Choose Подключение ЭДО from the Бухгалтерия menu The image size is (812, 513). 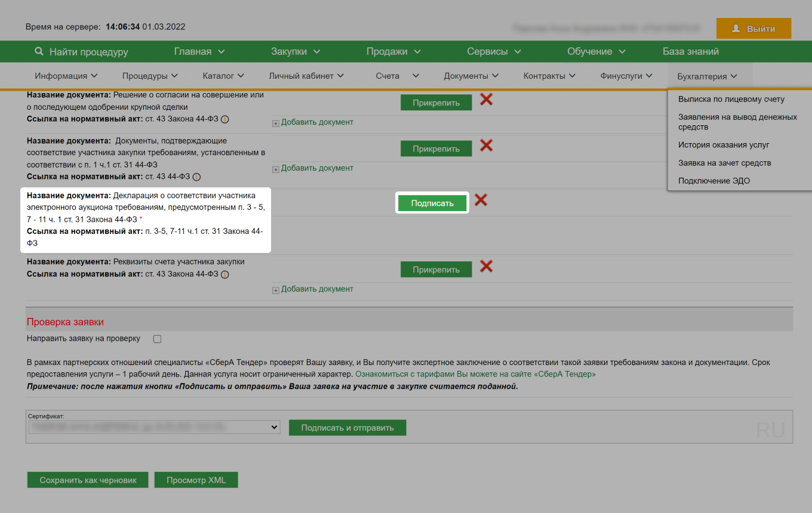point(713,181)
